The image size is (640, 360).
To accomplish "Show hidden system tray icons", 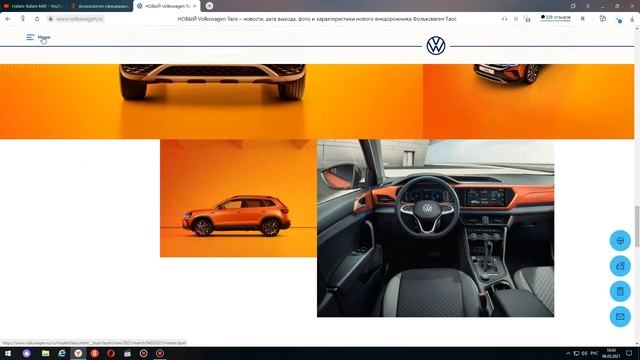I will [x=568, y=353].
